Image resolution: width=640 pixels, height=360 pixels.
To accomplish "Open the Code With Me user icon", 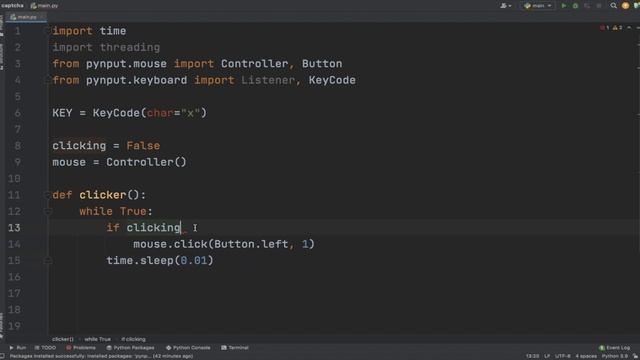I will point(505,6).
